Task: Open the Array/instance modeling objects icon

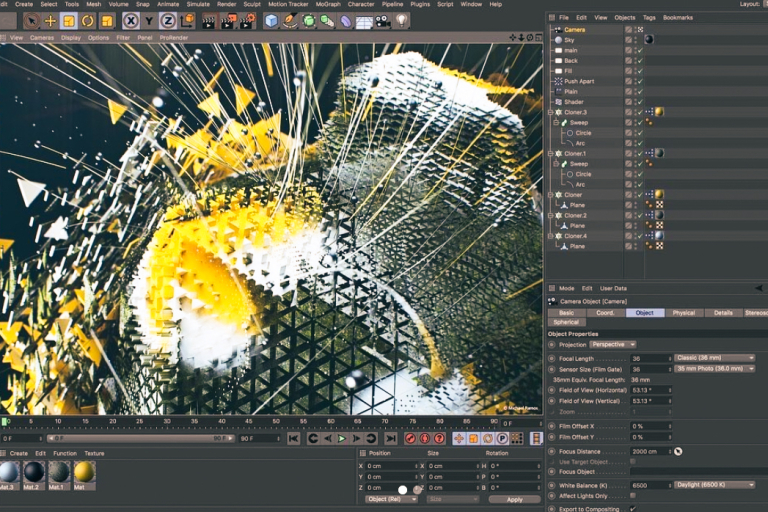Action: click(x=327, y=21)
